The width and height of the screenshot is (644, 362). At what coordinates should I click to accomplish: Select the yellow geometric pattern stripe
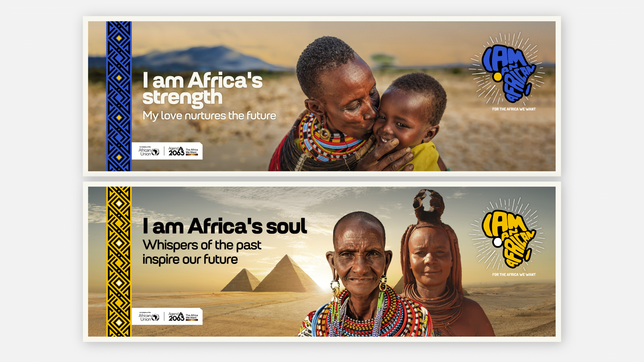click(119, 261)
